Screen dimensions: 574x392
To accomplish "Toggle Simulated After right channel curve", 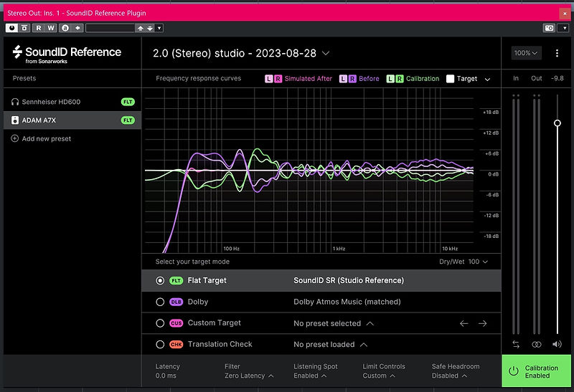I will (x=278, y=79).
